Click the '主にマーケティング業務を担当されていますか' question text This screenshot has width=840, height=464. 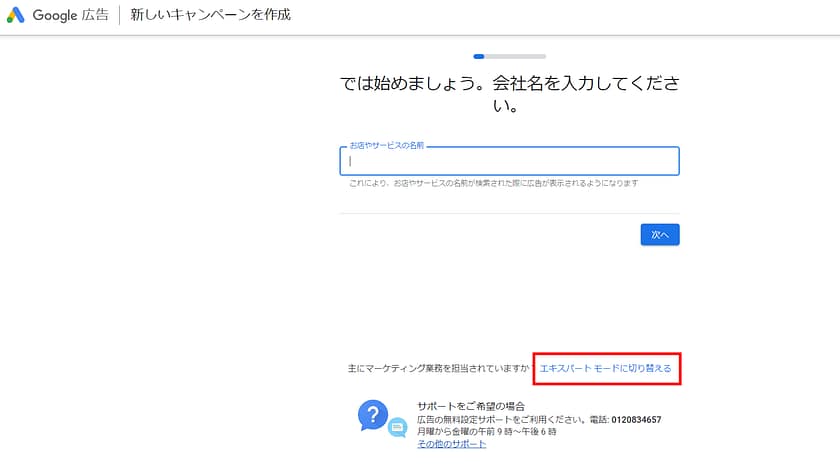(x=438, y=369)
